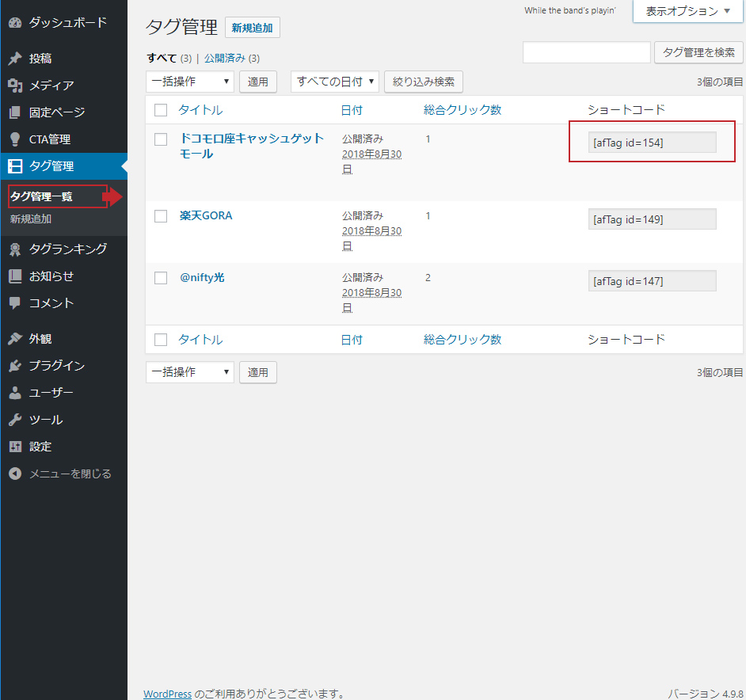
Task: Click the pushpin icon for 投稿
Action: (15, 59)
